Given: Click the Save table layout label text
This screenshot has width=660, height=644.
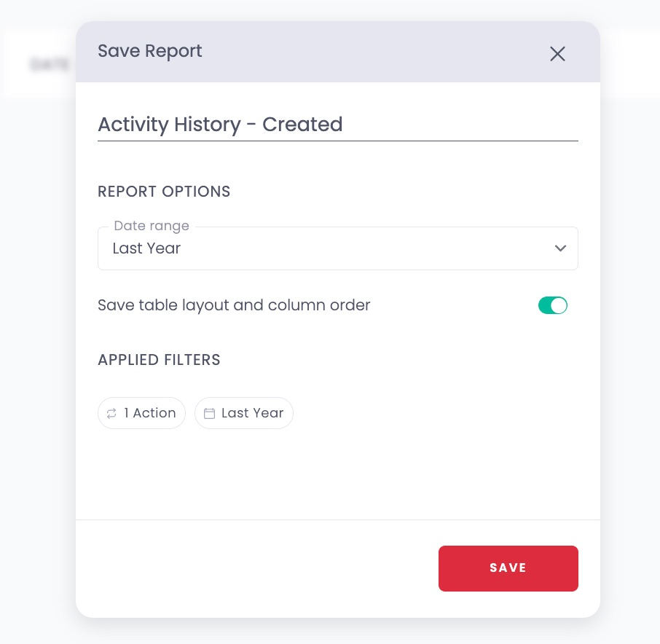Looking at the screenshot, I should (x=234, y=305).
